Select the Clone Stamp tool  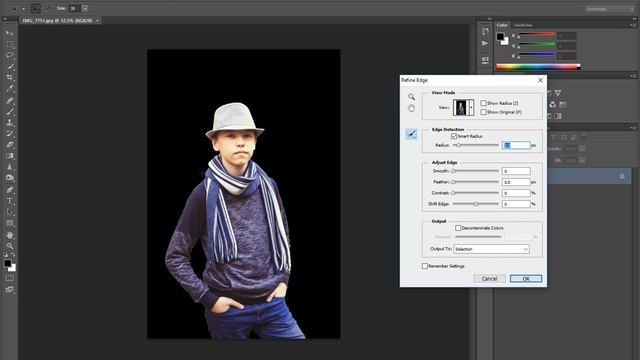coord(9,122)
